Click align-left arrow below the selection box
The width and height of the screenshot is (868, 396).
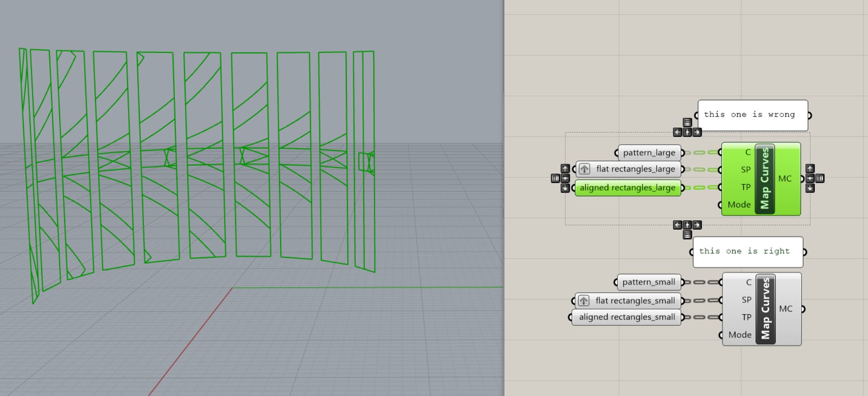click(677, 225)
